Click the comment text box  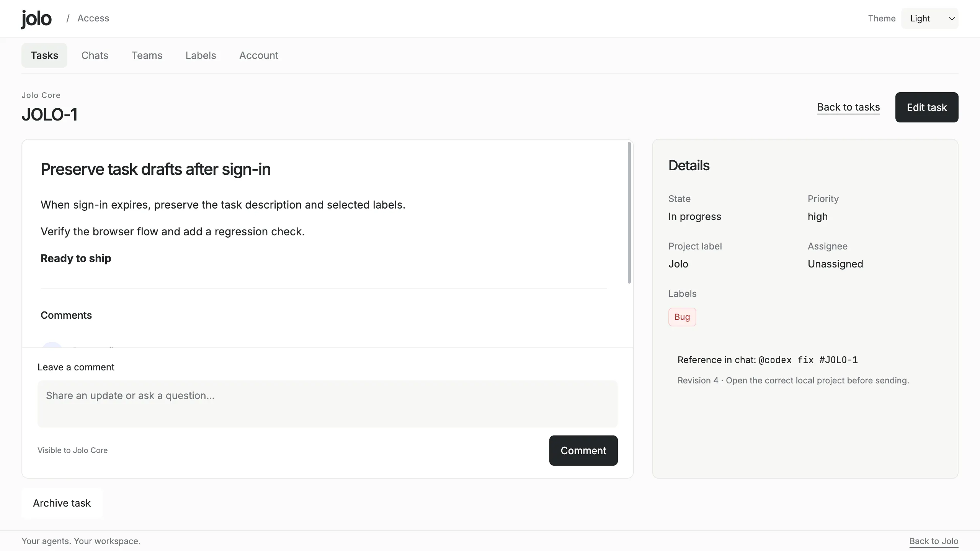[328, 404]
